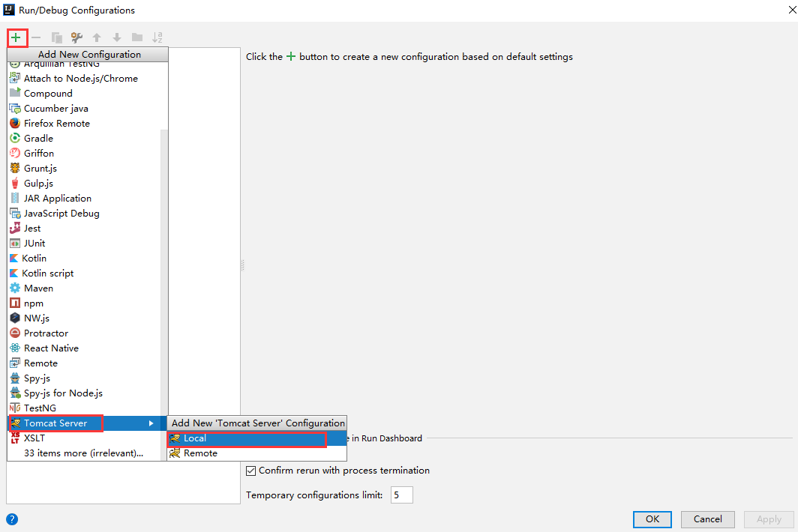The image size is (798, 532).
Task: Select Local Tomcat Server option
Action: point(257,438)
